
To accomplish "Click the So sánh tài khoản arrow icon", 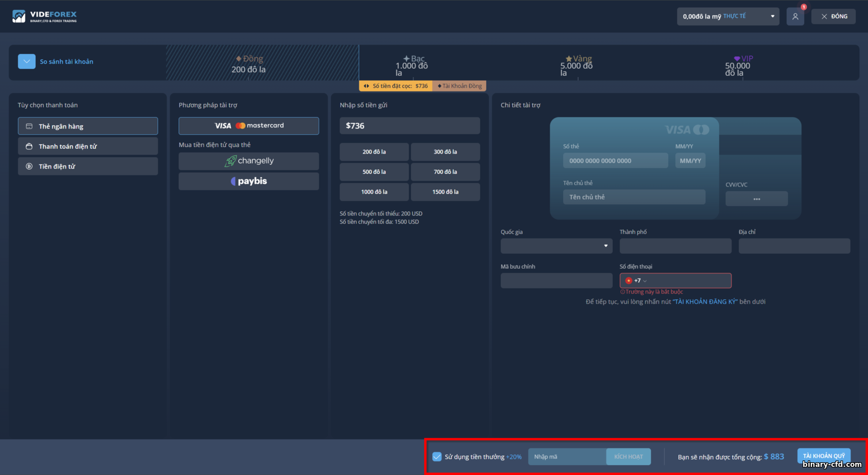I will click(x=27, y=61).
